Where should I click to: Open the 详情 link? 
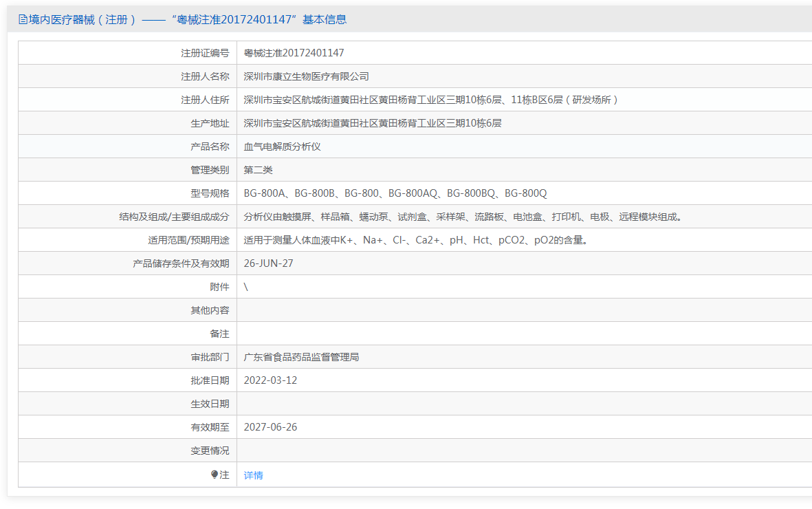click(254, 475)
